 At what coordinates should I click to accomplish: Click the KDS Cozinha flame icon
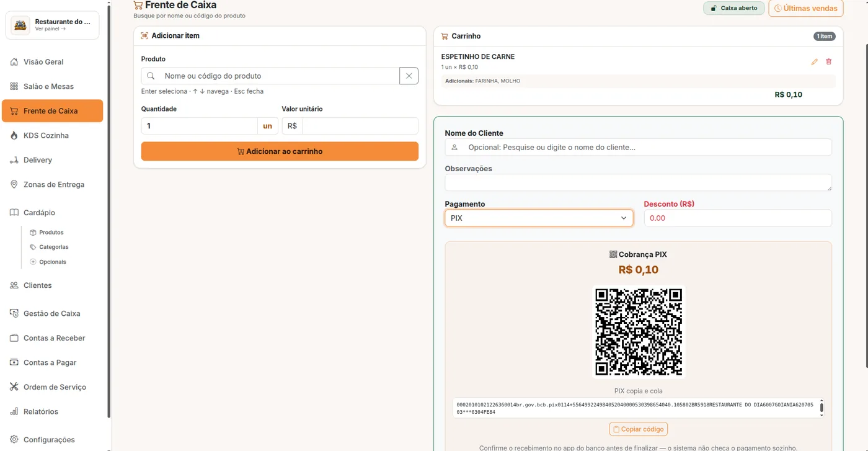(x=14, y=135)
